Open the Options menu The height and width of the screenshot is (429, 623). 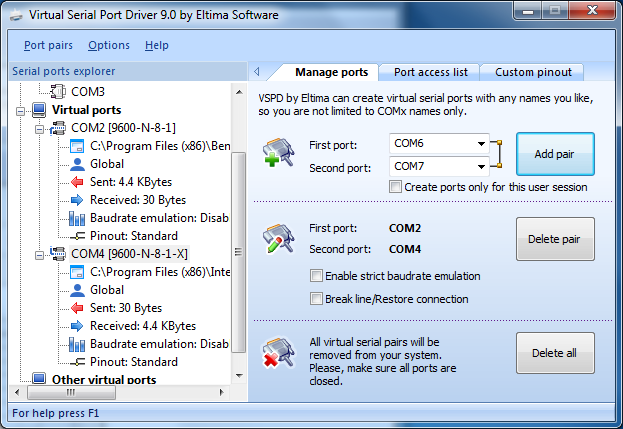109,45
